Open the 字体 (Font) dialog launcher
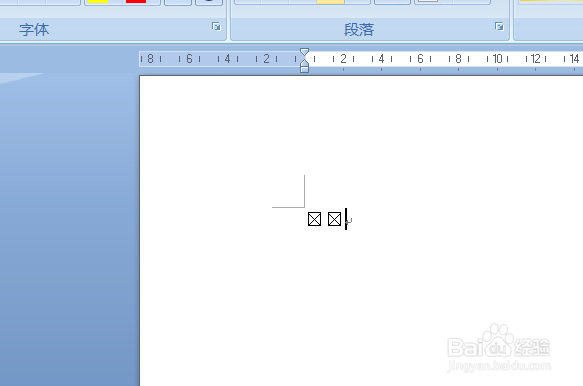This screenshot has height=386, width=583. (216, 26)
